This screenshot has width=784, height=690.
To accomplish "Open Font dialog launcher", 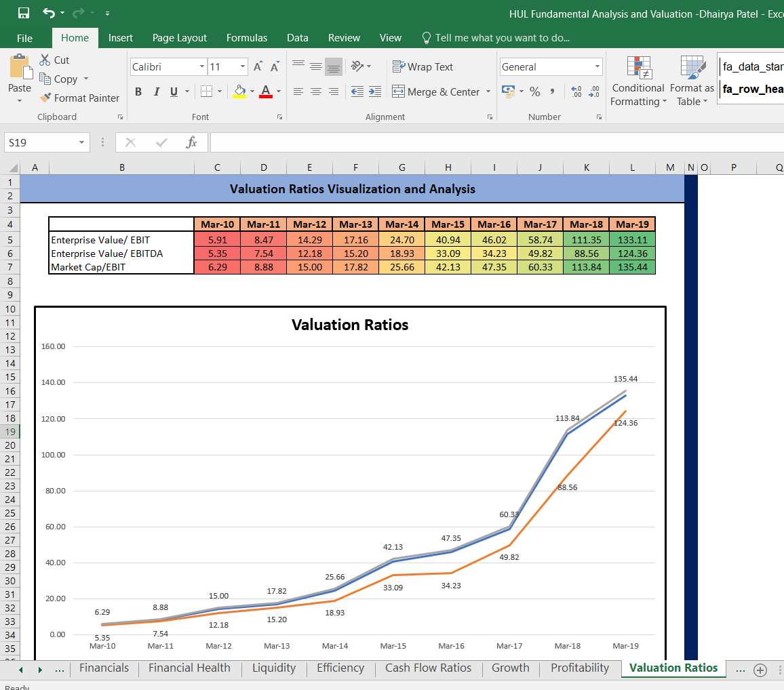I will tap(279, 117).
